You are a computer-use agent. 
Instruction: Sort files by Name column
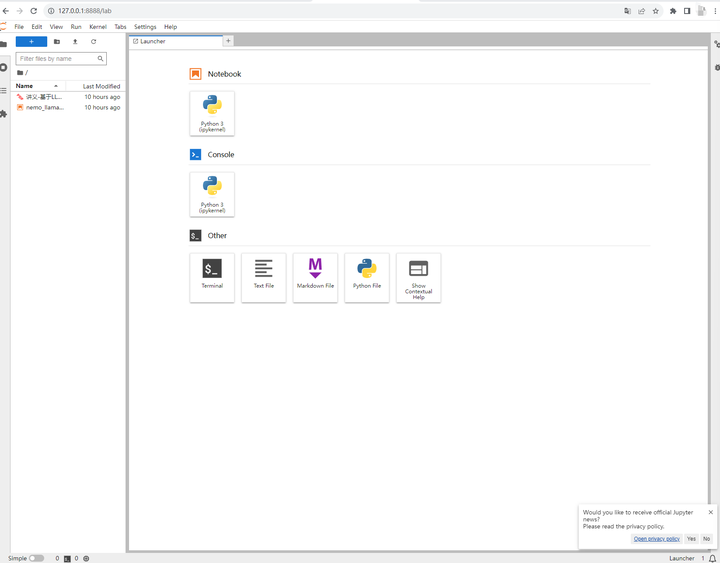pos(38,86)
